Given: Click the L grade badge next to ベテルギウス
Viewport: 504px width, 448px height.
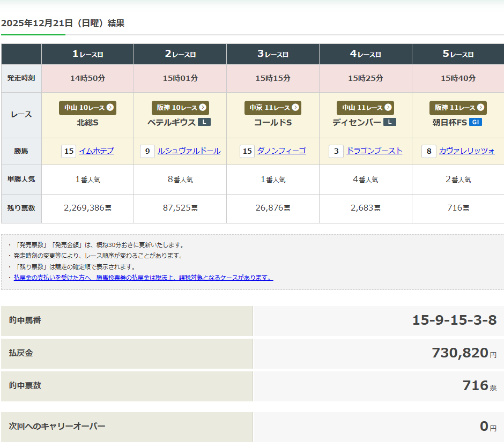Looking at the screenshot, I should [204, 122].
